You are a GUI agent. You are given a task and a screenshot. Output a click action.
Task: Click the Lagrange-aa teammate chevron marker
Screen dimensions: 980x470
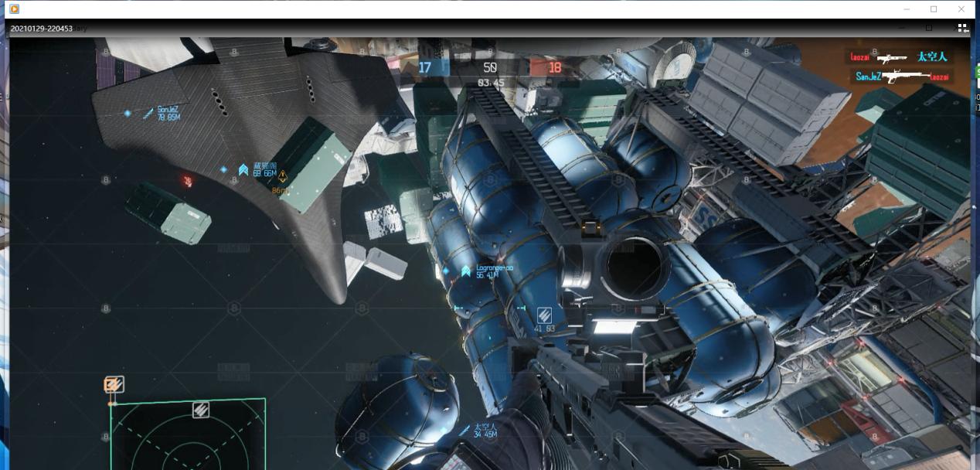click(466, 271)
